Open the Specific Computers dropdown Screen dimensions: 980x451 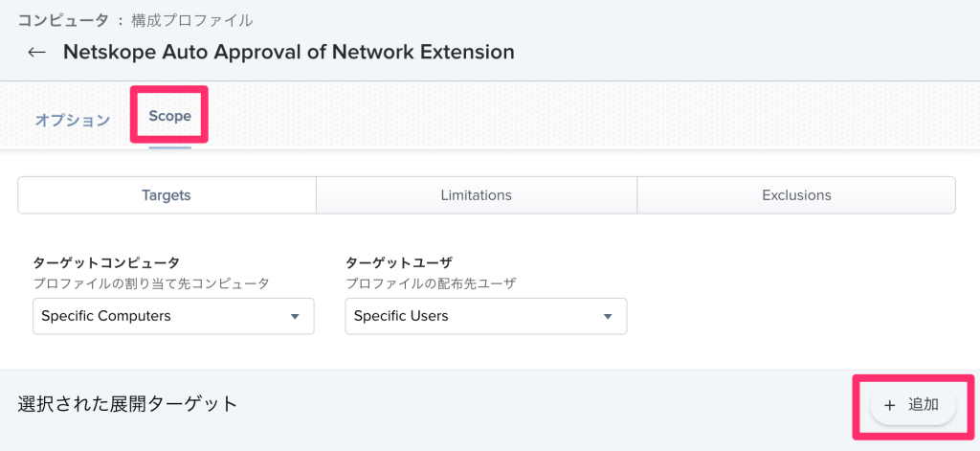(173, 316)
